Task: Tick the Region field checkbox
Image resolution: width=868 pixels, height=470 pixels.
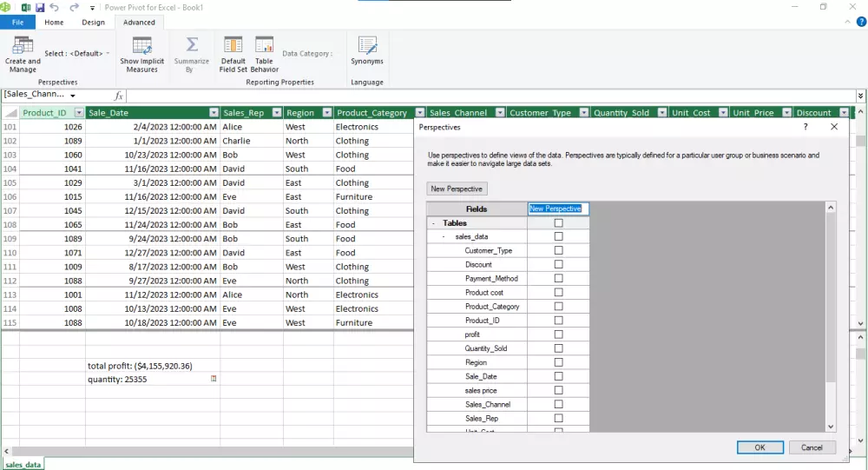Action: (558, 362)
